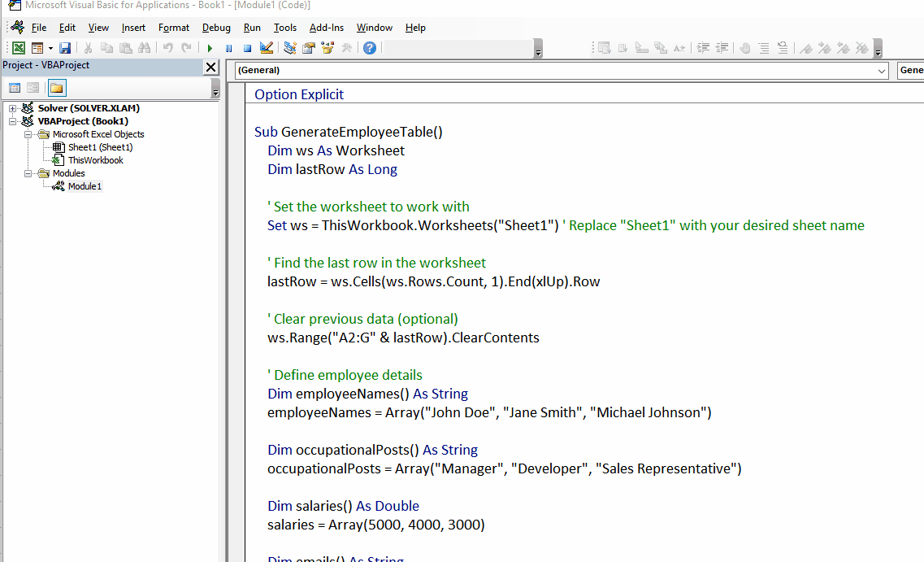
Task: Select Module1 in project tree
Action: [x=85, y=186]
